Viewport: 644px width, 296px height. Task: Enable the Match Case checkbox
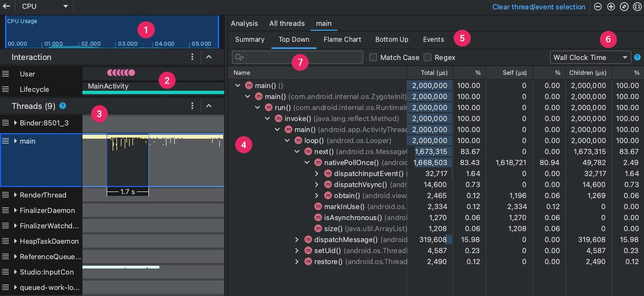point(373,58)
